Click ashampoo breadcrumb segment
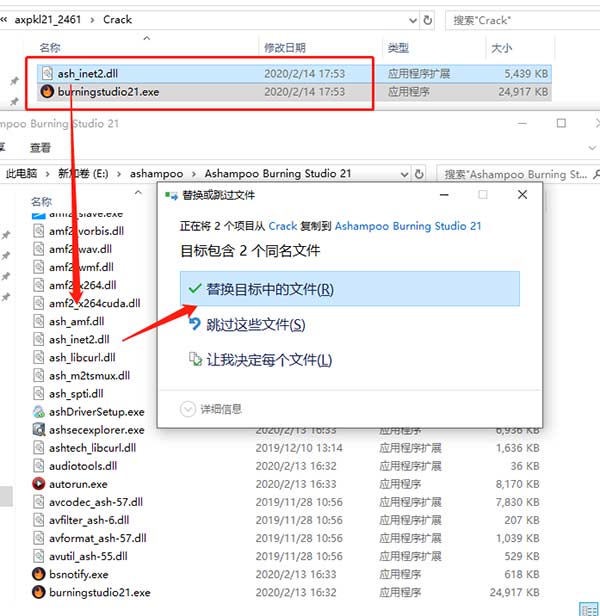Viewport: 600px width, 616px height. pyautogui.click(x=156, y=173)
